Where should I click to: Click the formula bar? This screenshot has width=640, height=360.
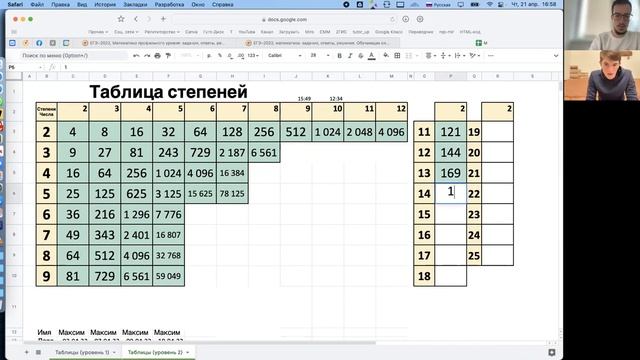coord(310,67)
